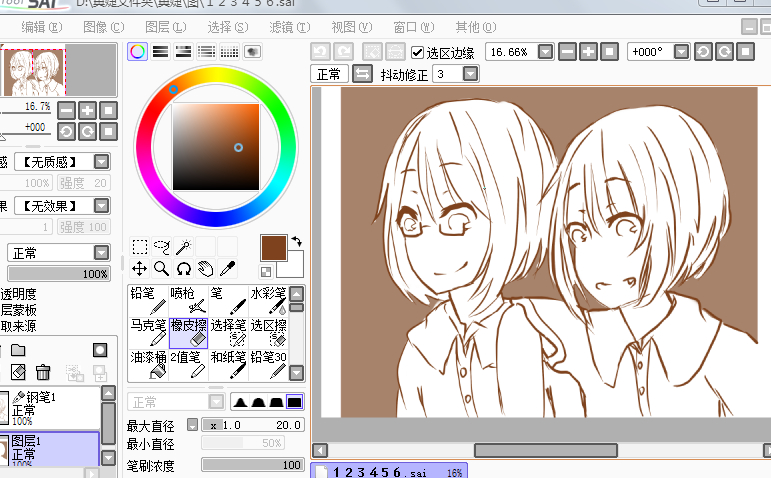
Task: Toggle the transparent color button
Action: coord(266,272)
